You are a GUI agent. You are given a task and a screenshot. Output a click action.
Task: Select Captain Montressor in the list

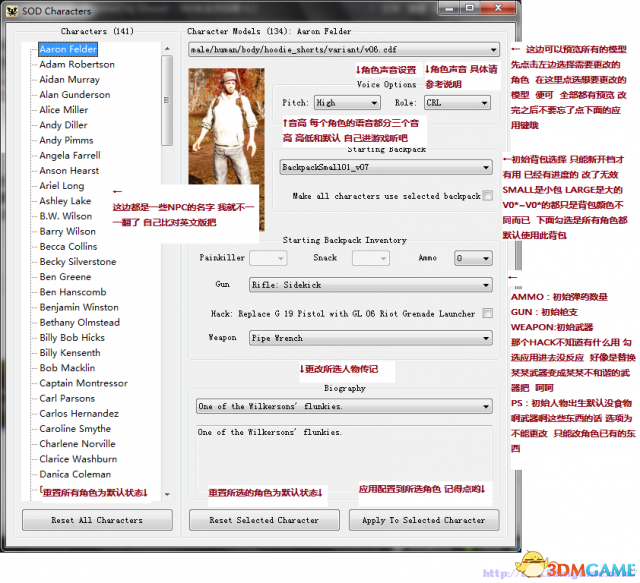click(83, 384)
